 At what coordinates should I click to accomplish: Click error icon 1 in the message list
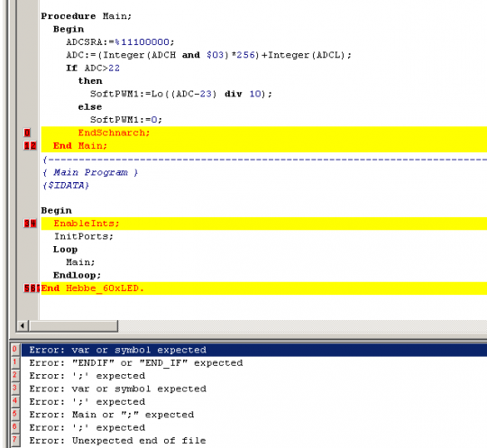[x=15, y=362]
